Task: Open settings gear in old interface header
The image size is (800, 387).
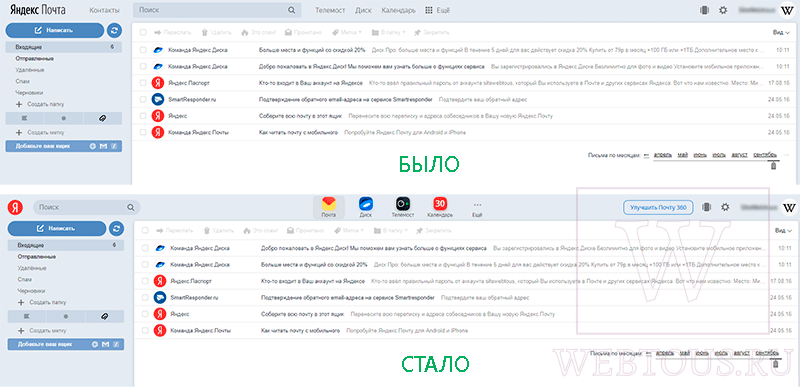Action: click(723, 10)
